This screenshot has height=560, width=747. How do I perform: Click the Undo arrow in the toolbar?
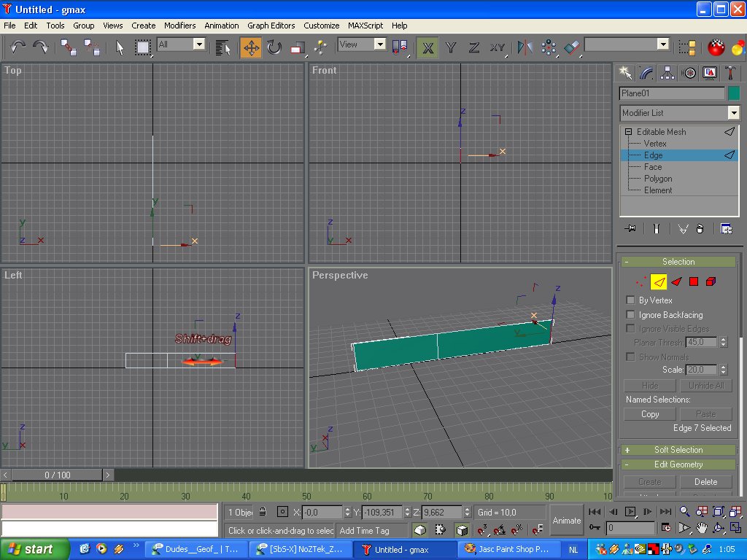(18, 47)
